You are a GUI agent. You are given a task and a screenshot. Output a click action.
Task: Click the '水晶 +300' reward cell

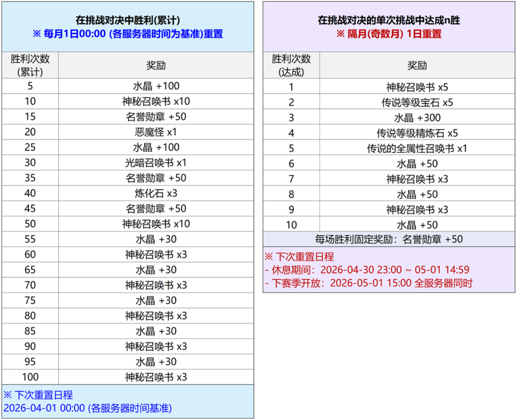(x=417, y=118)
